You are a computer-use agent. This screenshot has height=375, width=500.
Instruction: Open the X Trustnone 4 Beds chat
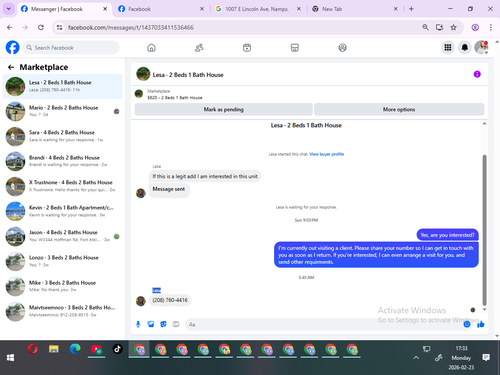[63, 186]
